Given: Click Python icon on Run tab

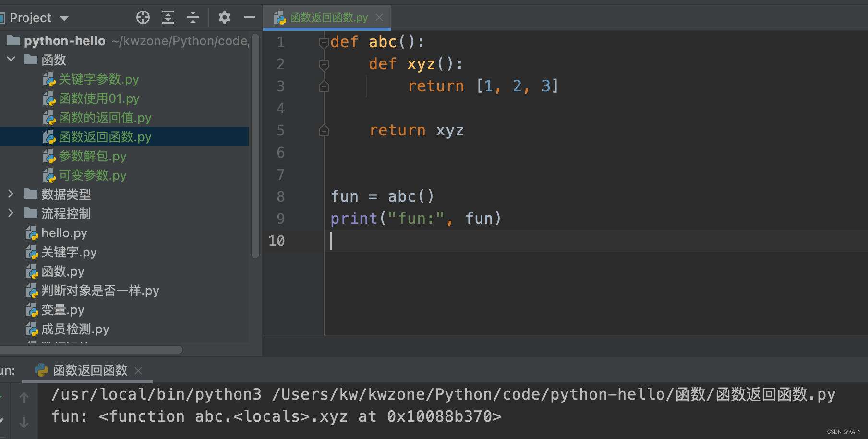Looking at the screenshot, I should [x=42, y=370].
